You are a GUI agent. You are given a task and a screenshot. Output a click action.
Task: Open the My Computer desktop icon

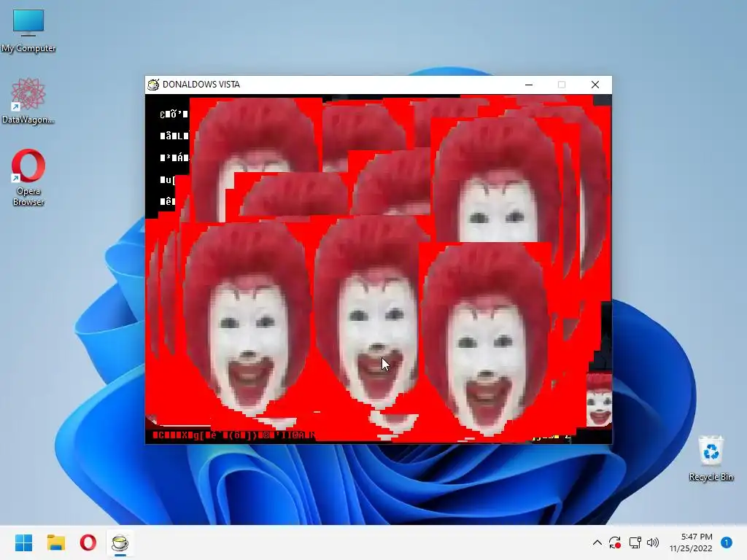tap(28, 30)
